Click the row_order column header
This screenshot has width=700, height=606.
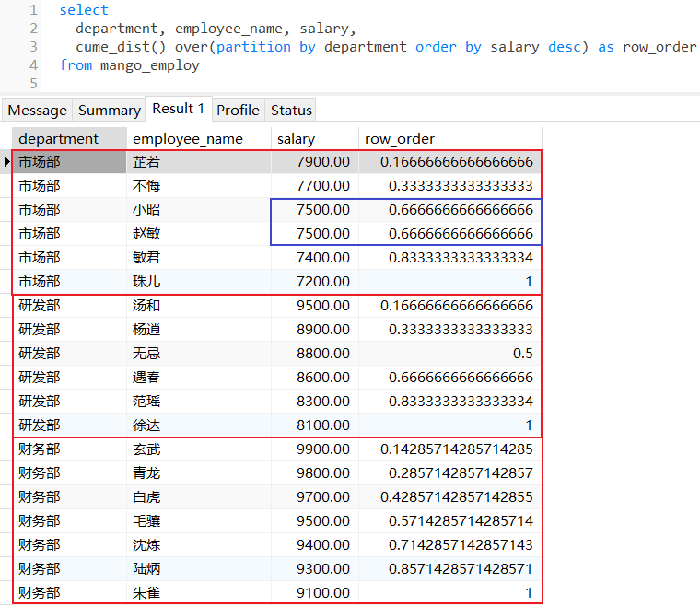point(450,139)
